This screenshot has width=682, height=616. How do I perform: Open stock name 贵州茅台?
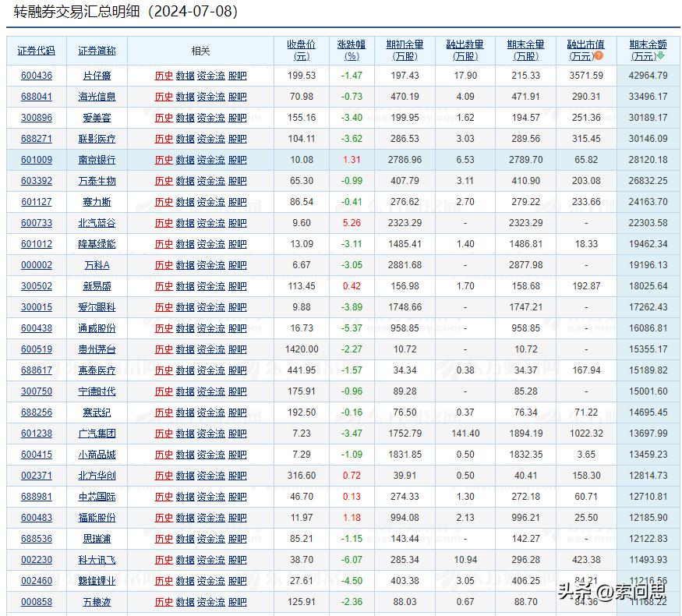pos(97,349)
